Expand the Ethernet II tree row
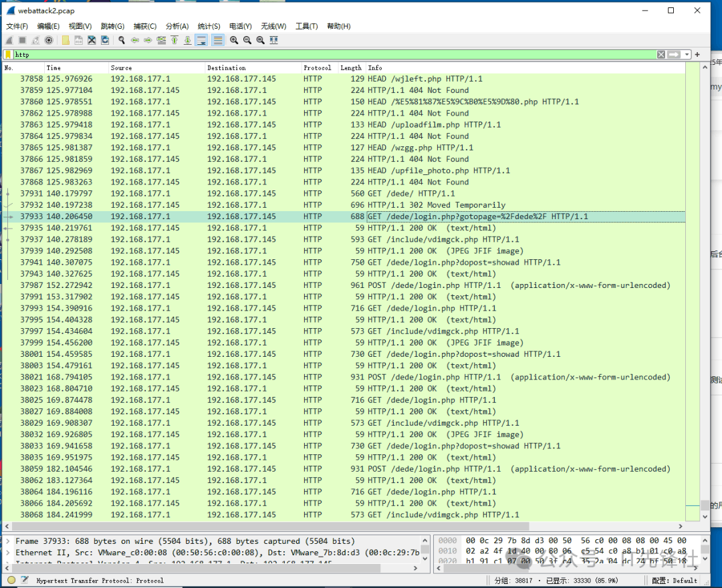The height and width of the screenshot is (588, 722). [x=8, y=553]
